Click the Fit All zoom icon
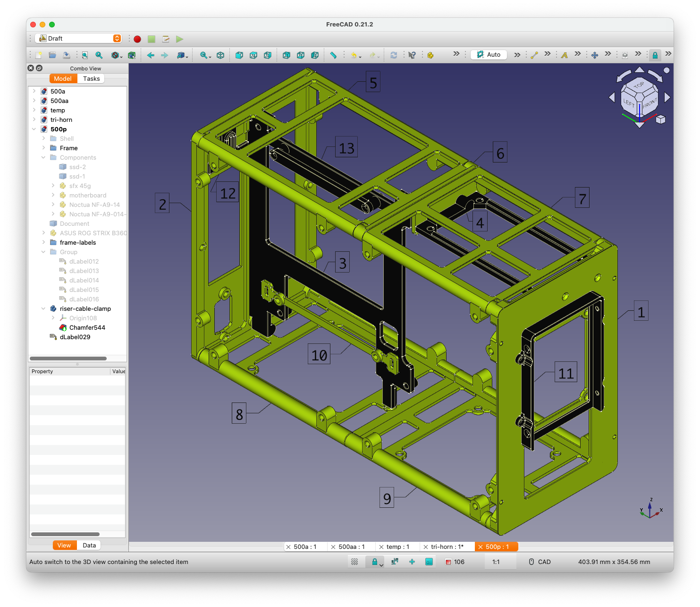 85,55
